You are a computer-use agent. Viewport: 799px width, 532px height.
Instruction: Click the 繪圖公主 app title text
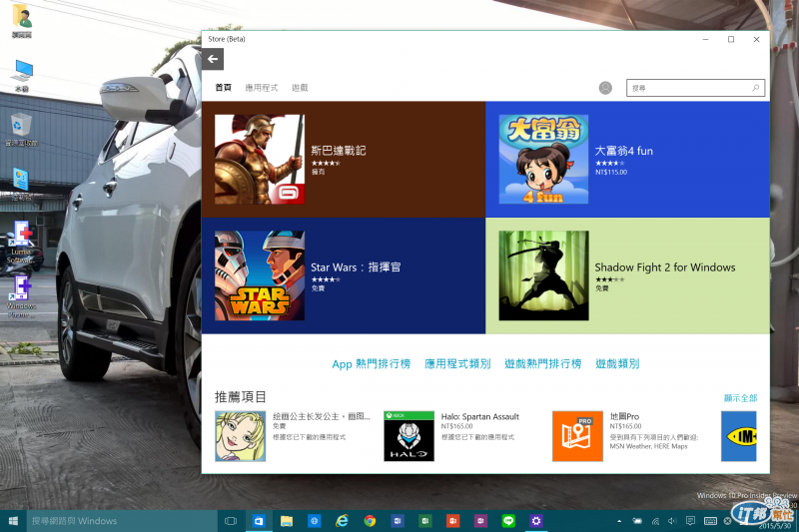[x=322, y=416]
